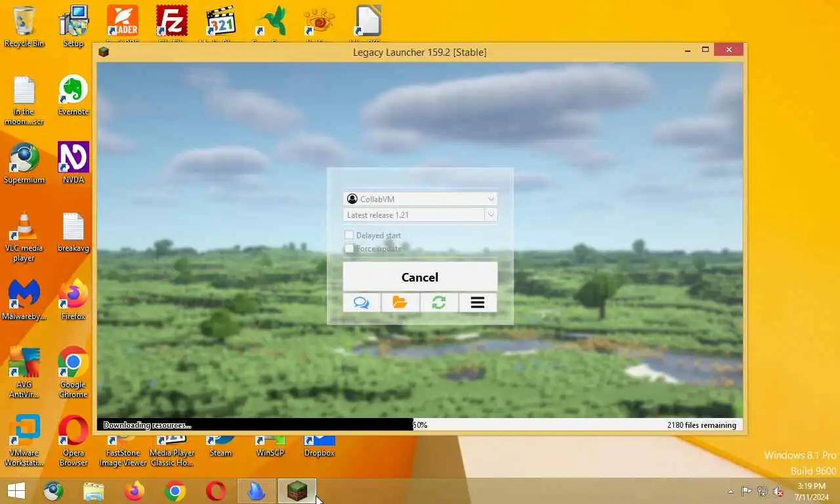
Task: Open AVG AntiVirus desktop shortcut
Action: (x=24, y=373)
